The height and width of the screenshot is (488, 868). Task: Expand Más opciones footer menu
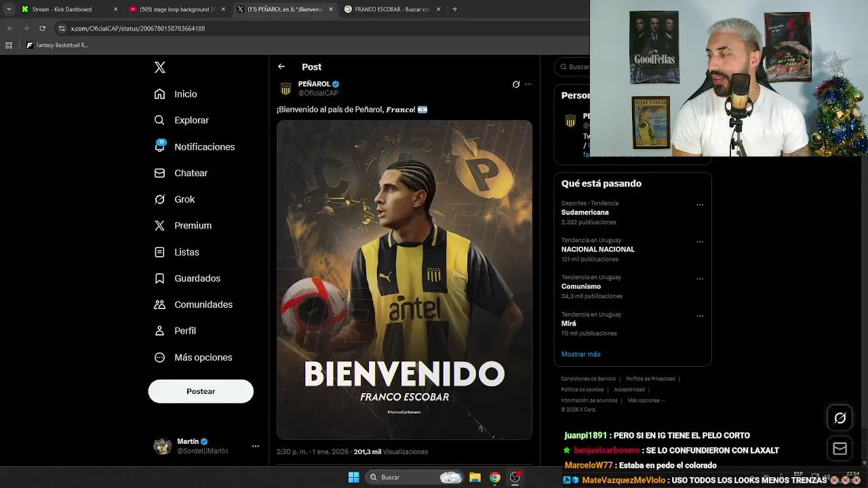pyautogui.click(x=646, y=401)
